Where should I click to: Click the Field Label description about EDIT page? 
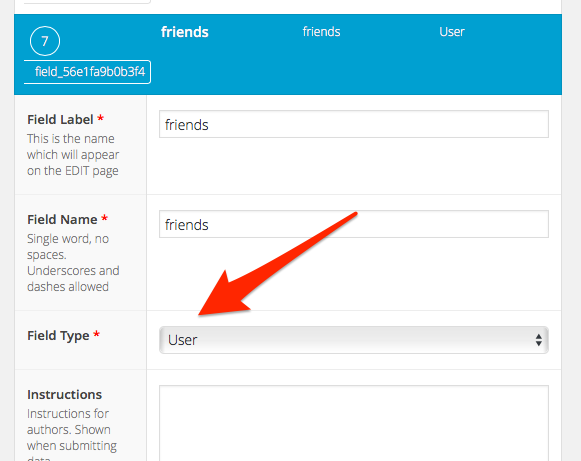73,155
